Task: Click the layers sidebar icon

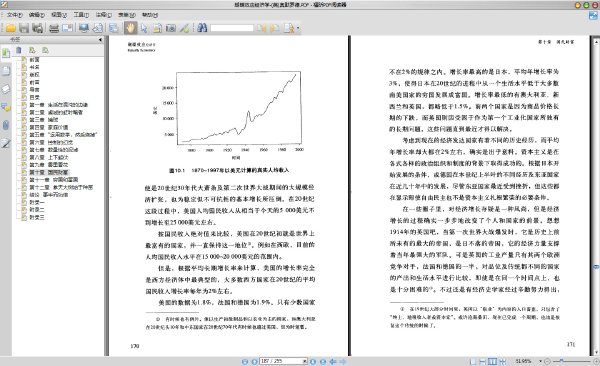Action: coord(6,89)
